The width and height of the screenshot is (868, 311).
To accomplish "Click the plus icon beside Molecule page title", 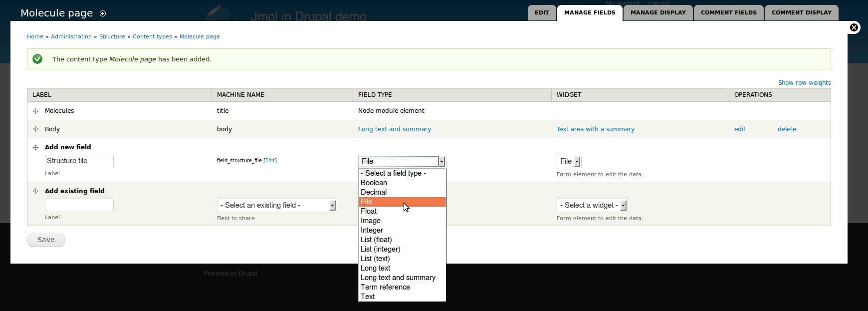I will pyautogui.click(x=103, y=13).
